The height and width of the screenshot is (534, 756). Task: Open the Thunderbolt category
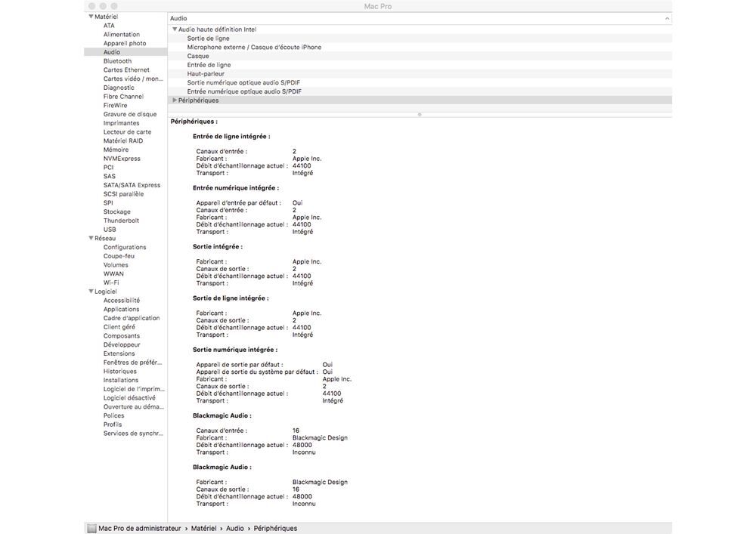click(x=121, y=221)
